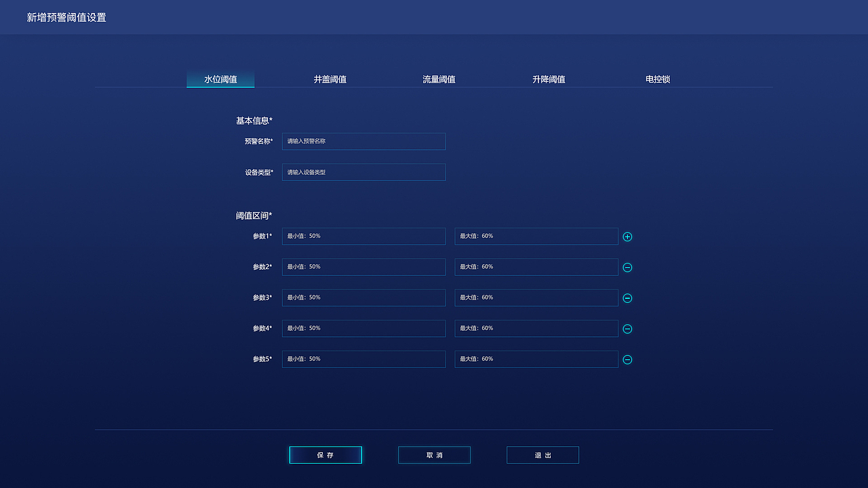Screen dimensions: 868x488
Task: Click 参数1 minimum value field
Action: point(363,236)
